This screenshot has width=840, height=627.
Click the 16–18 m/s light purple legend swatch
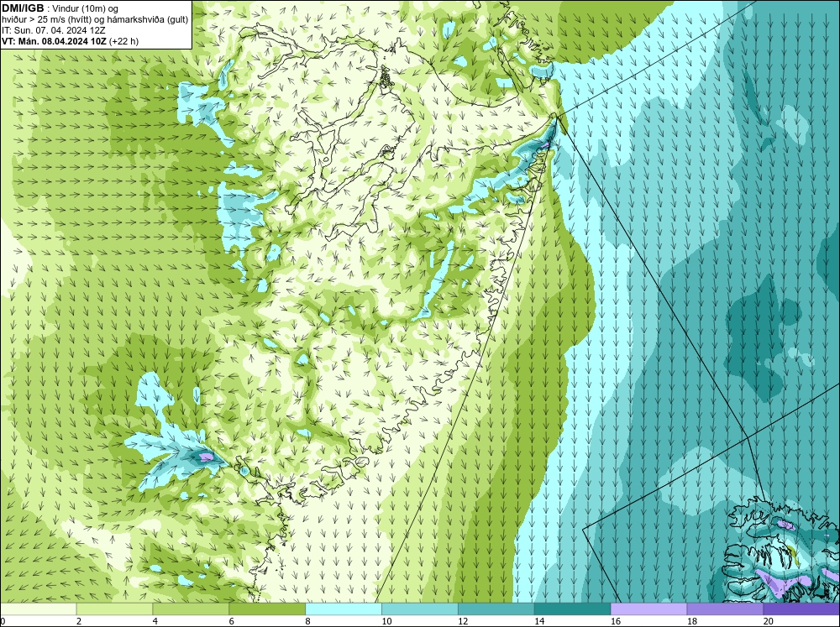(x=648, y=609)
